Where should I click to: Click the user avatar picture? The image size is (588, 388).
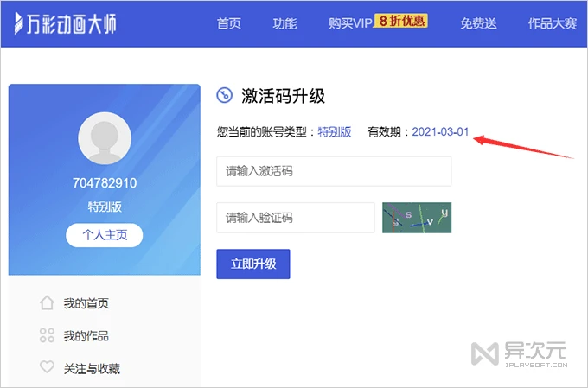(x=105, y=138)
